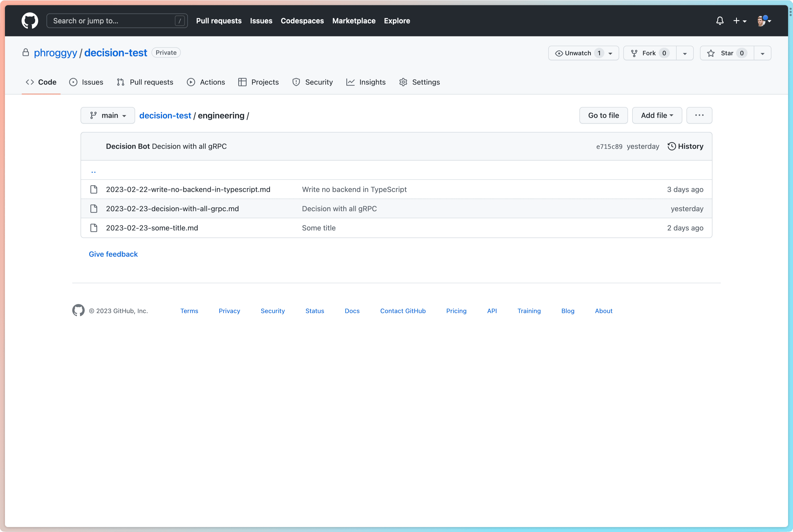Open commit message Some title

pyautogui.click(x=319, y=228)
